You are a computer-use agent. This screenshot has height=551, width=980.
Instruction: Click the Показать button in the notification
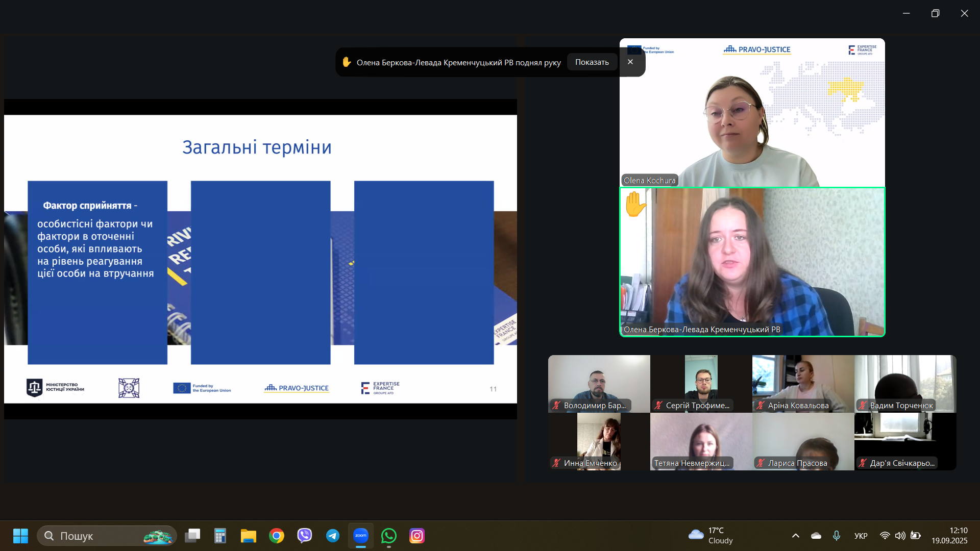pos(592,62)
